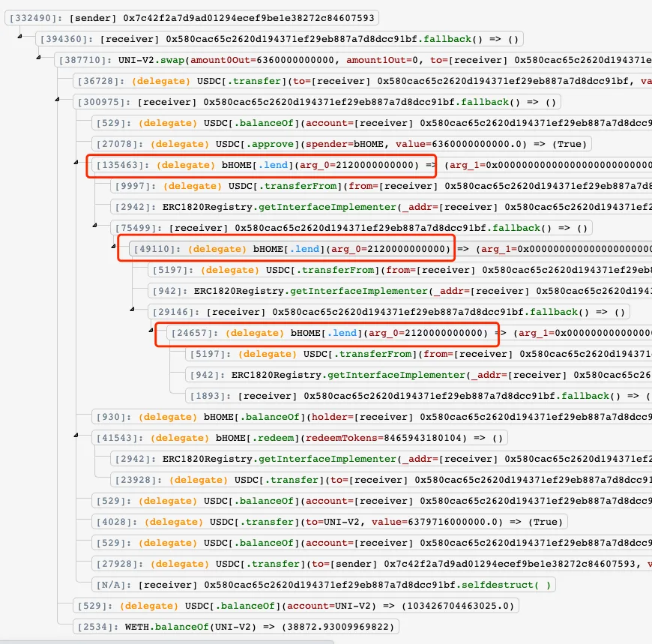
Task: Select the [41543] bHOME.redeem row
Action: [299, 438]
